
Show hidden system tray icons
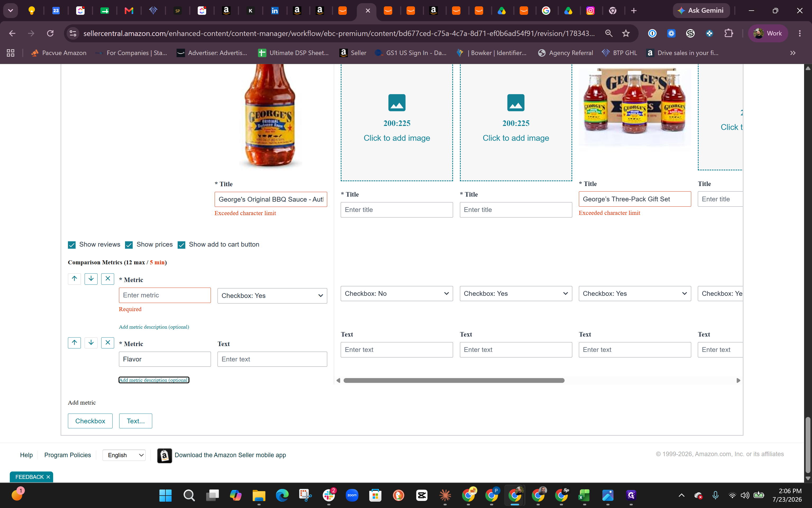click(681, 495)
